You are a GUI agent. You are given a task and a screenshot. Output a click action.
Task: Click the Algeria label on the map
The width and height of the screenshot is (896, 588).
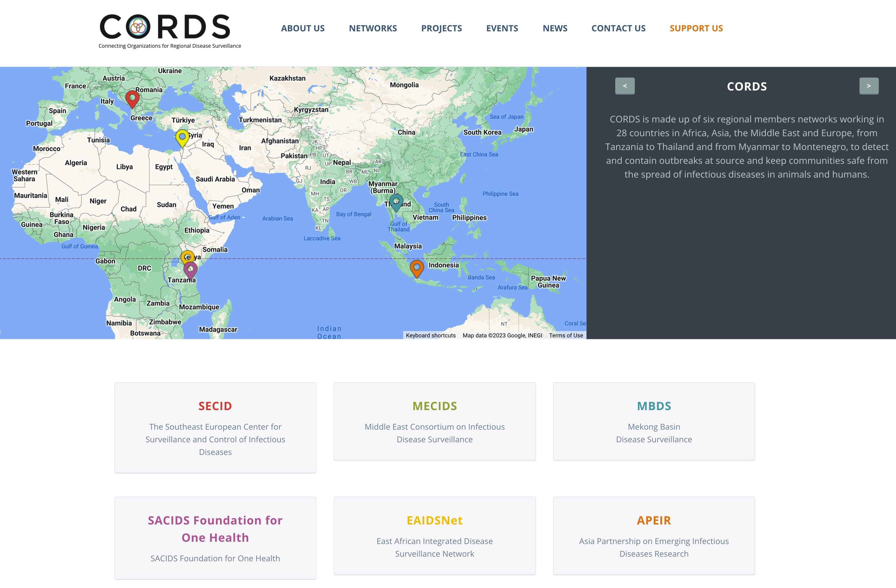tap(76, 163)
